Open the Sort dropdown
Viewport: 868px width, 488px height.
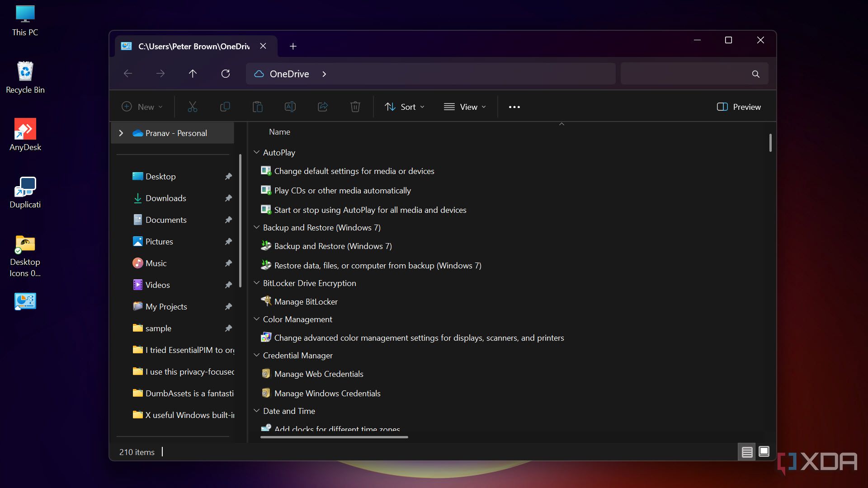point(404,107)
